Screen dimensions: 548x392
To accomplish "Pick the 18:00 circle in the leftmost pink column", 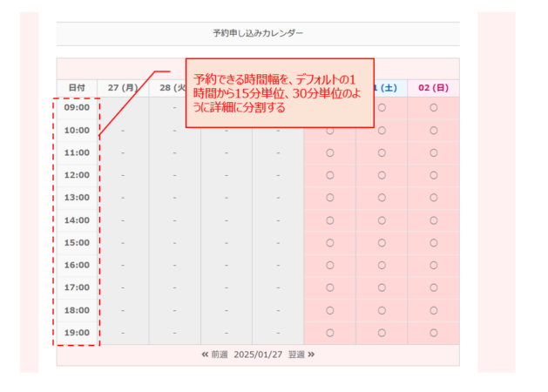I will (329, 309).
